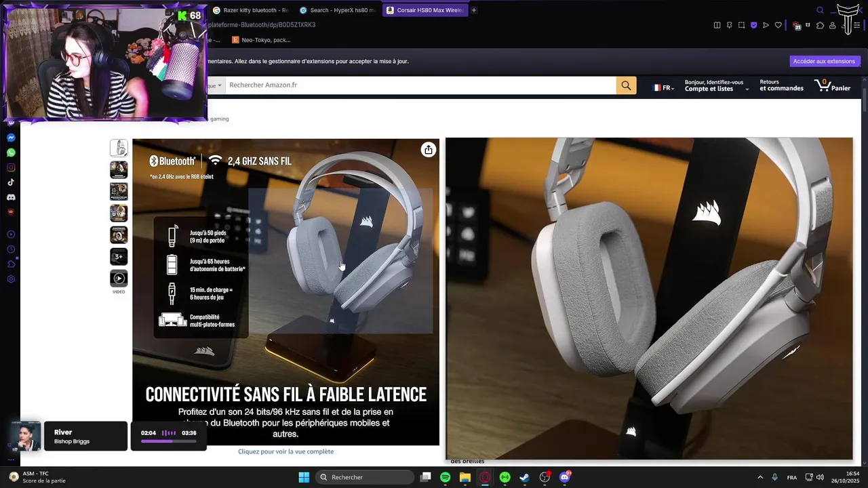The height and width of the screenshot is (488, 868).
Task: Seek the River song progress bar
Action: tap(168, 441)
